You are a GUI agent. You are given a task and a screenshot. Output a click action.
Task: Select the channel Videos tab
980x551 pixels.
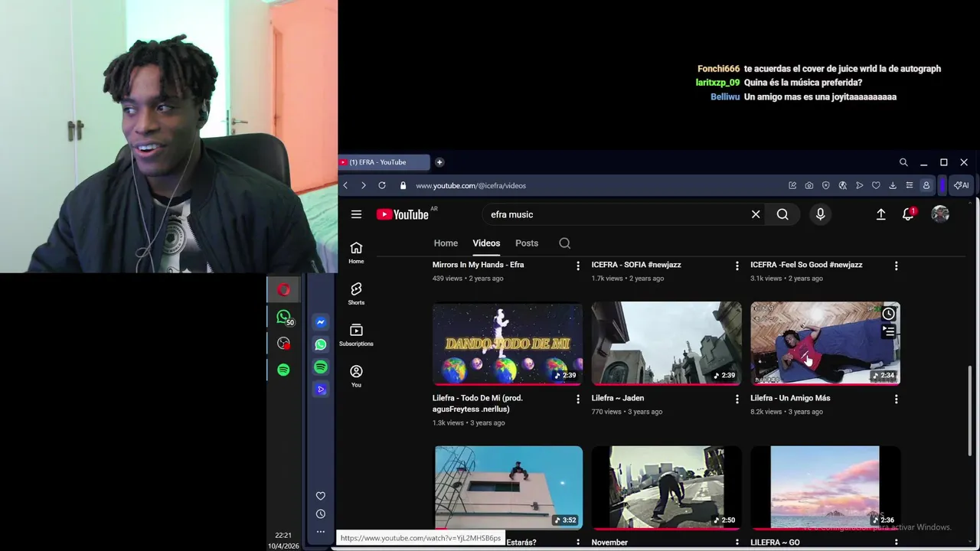point(486,243)
